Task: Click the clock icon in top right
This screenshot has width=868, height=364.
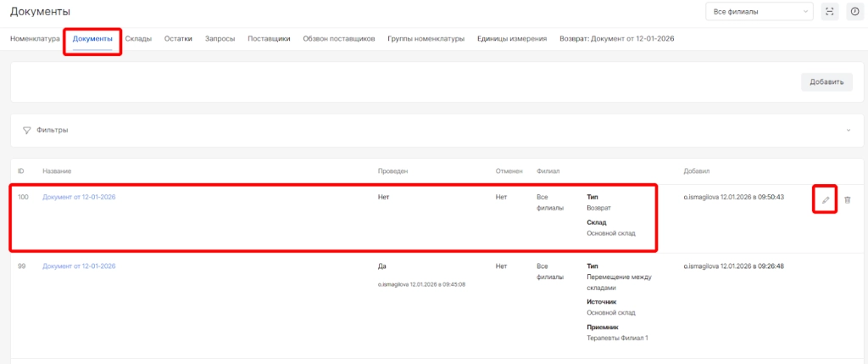Action: tap(854, 11)
